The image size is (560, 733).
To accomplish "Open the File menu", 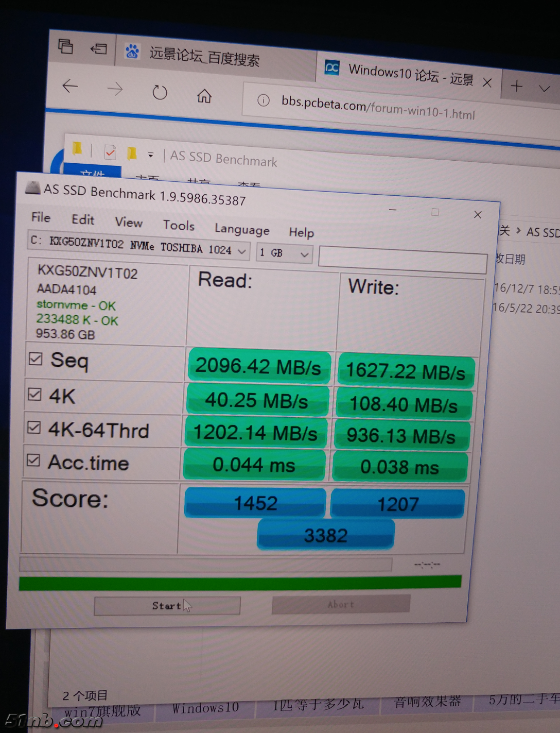I will click(41, 217).
